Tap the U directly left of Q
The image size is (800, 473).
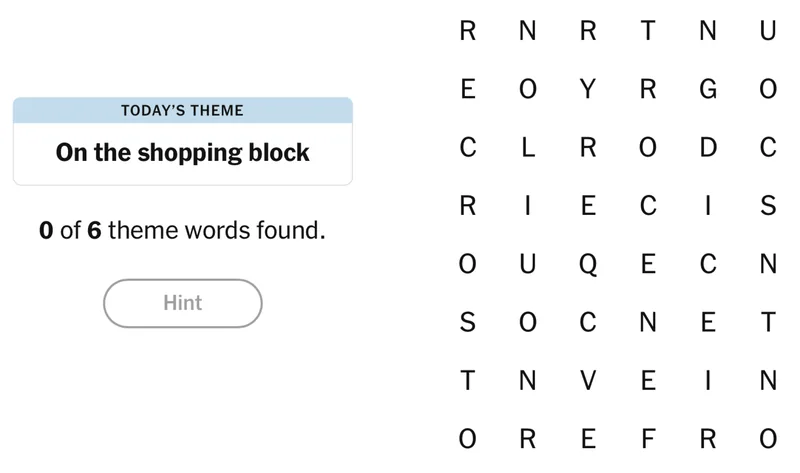tap(528, 265)
